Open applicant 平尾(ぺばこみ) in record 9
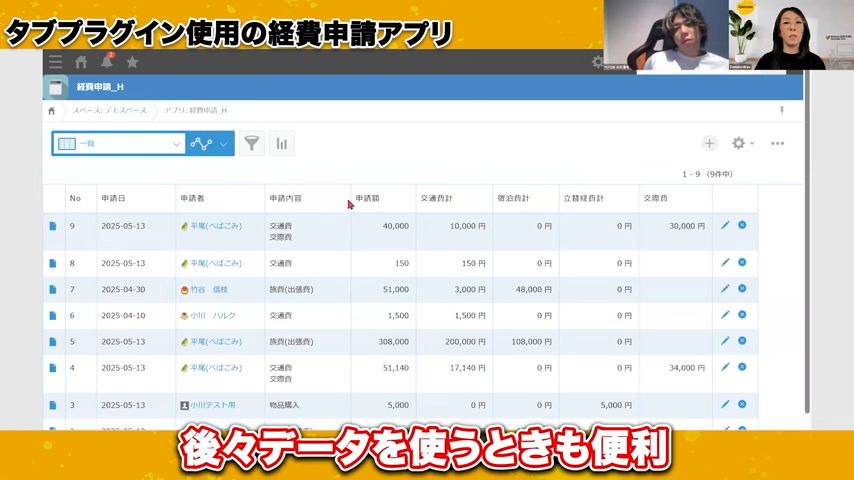The image size is (854, 480). [216, 226]
